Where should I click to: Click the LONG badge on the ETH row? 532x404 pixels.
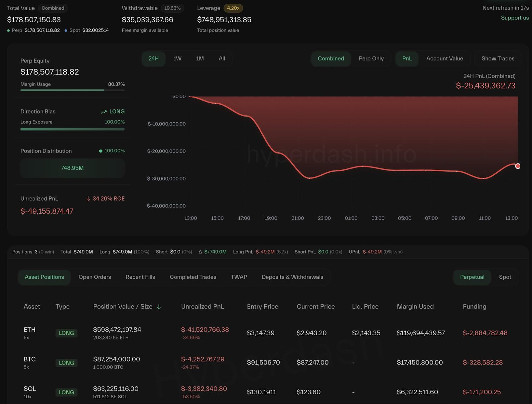pyautogui.click(x=66, y=333)
